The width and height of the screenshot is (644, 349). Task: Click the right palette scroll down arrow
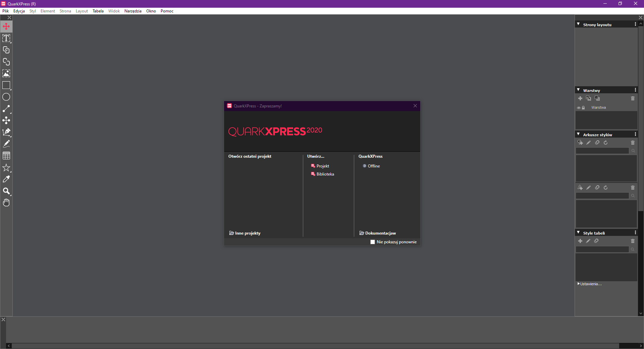coord(641,313)
